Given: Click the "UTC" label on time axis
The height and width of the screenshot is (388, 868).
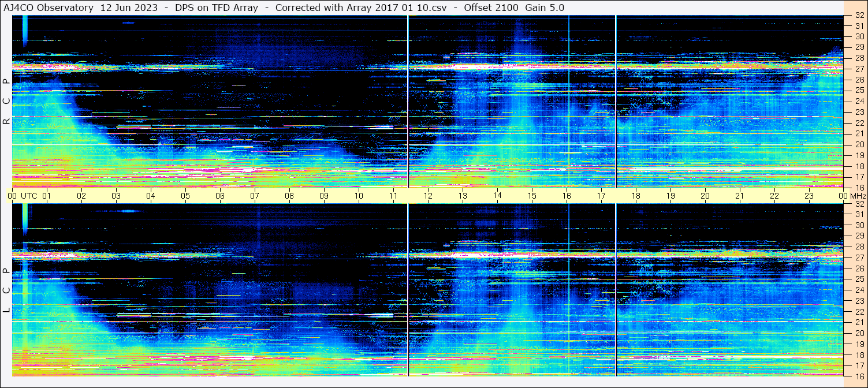Looking at the screenshot, I should pyautogui.click(x=29, y=196).
